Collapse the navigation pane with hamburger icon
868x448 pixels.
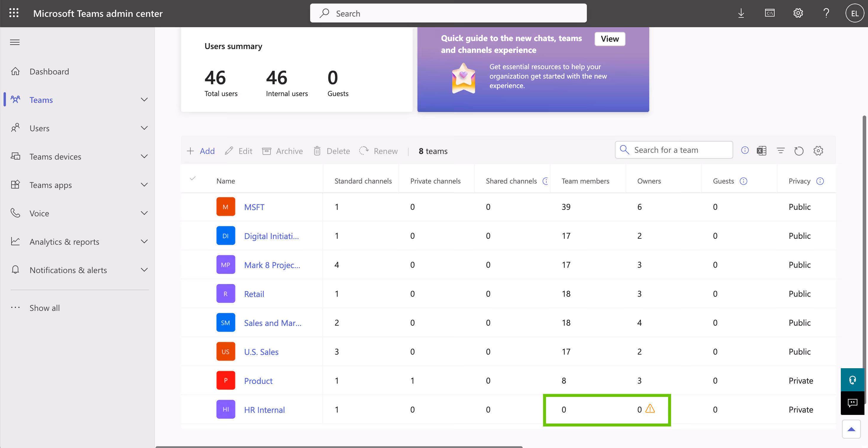coord(15,42)
